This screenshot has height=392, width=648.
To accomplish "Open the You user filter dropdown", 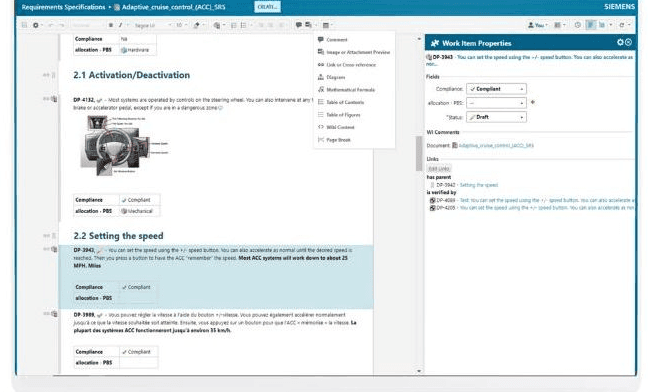I will click(x=538, y=25).
